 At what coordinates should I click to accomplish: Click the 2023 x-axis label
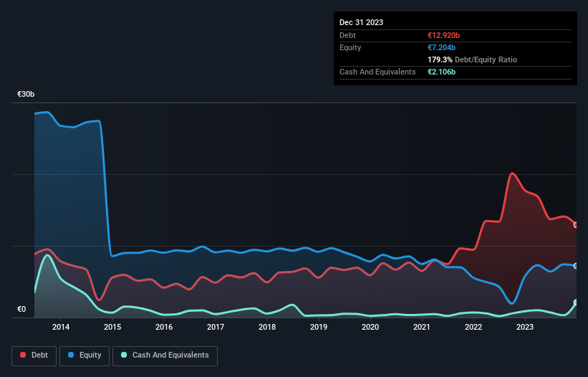525,327
